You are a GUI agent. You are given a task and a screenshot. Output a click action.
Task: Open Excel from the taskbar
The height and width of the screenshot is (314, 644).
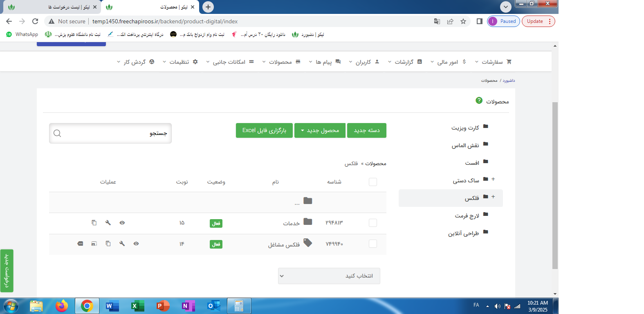click(x=138, y=306)
